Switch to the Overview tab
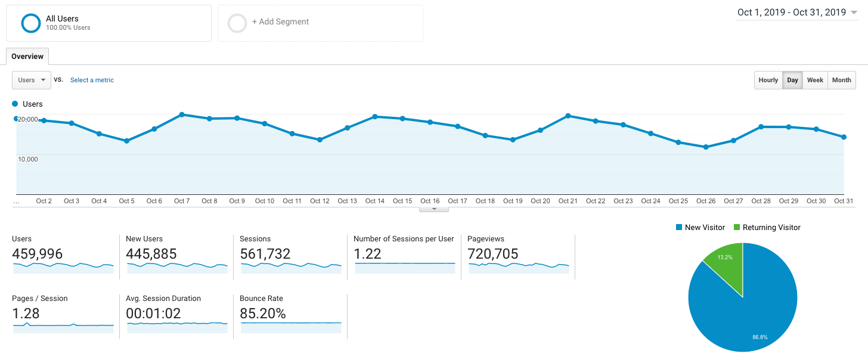The height and width of the screenshot is (357, 868). coord(27,56)
